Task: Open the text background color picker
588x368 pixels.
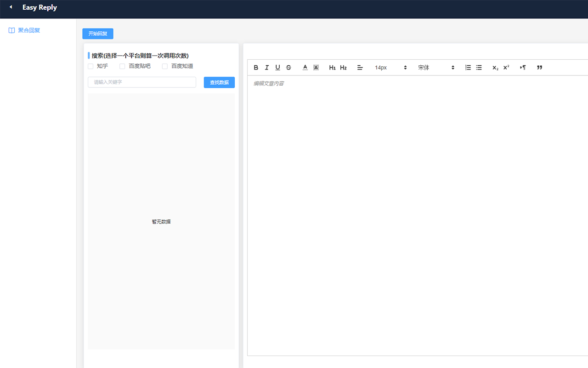Action: tap(316, 68)
